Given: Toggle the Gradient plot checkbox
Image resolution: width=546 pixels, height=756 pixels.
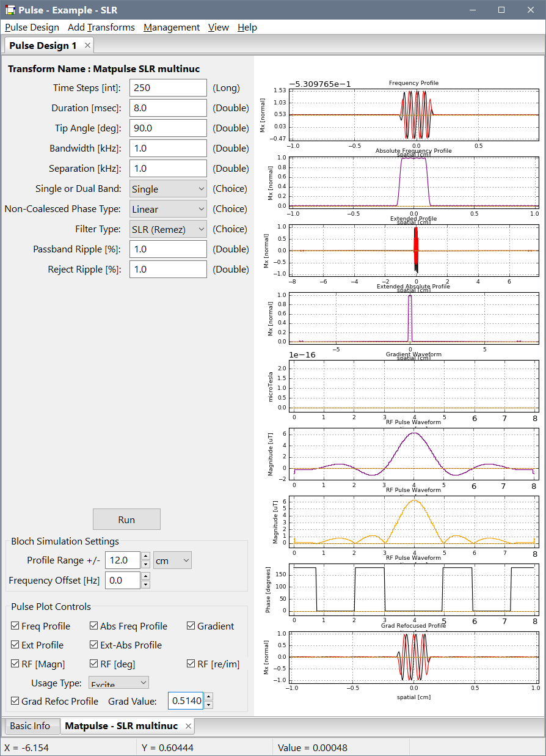Looking at the screenshot, I should coord(190,626).
